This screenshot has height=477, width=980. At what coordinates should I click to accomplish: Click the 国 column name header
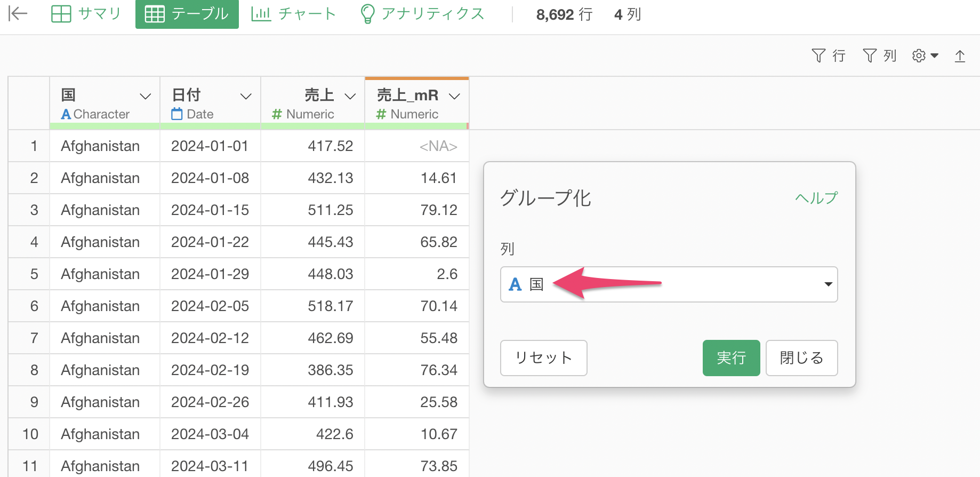point(68,95)
